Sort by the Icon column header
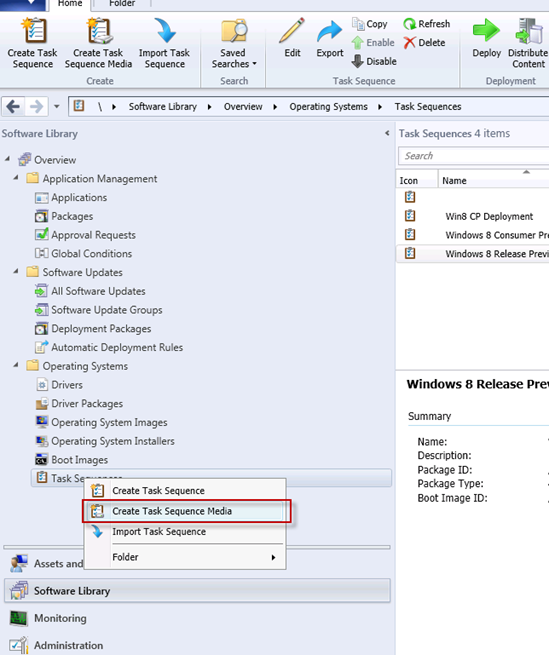549x655 pixels. pyautogui.click(x=417, y=180)
